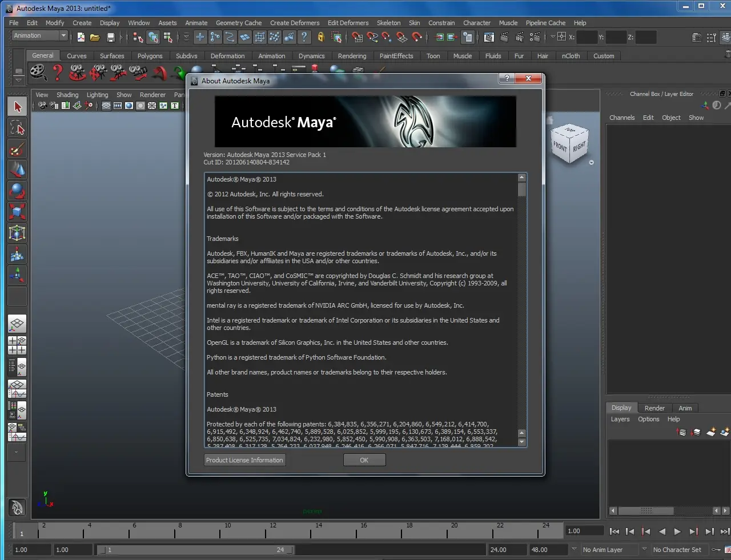Pick the Universal Manipulator tool
Screen dimensions: 731x560
17,233
